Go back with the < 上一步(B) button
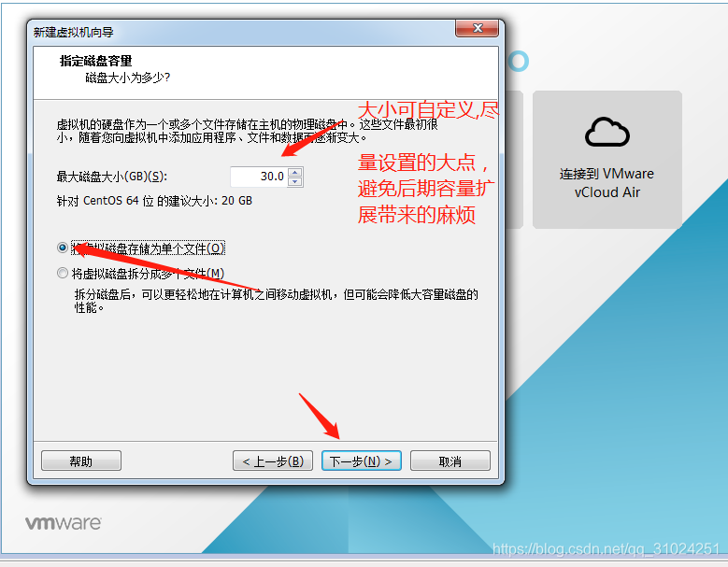Image resolution: width=728 pixels, height=567 pixels. click(273, 461)
